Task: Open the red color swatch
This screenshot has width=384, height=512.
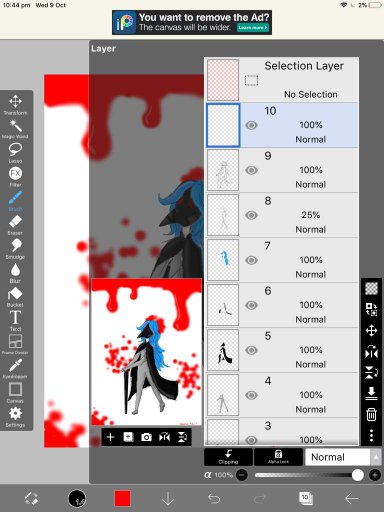Action: coord(122,499)
